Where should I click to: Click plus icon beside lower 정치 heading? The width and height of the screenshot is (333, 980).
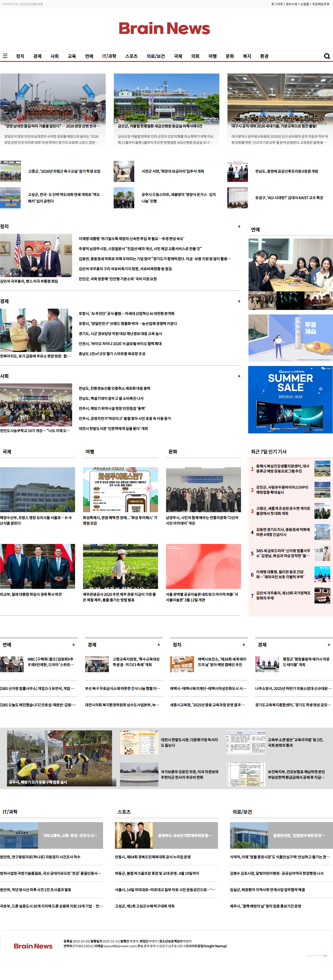pyautogui.click(x=244, y=645)
